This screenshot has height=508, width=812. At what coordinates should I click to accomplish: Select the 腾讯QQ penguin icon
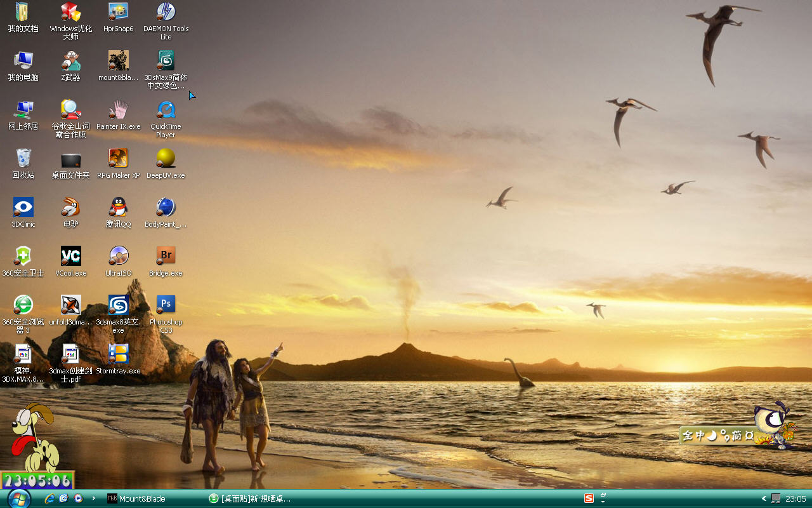click(118, 213)
